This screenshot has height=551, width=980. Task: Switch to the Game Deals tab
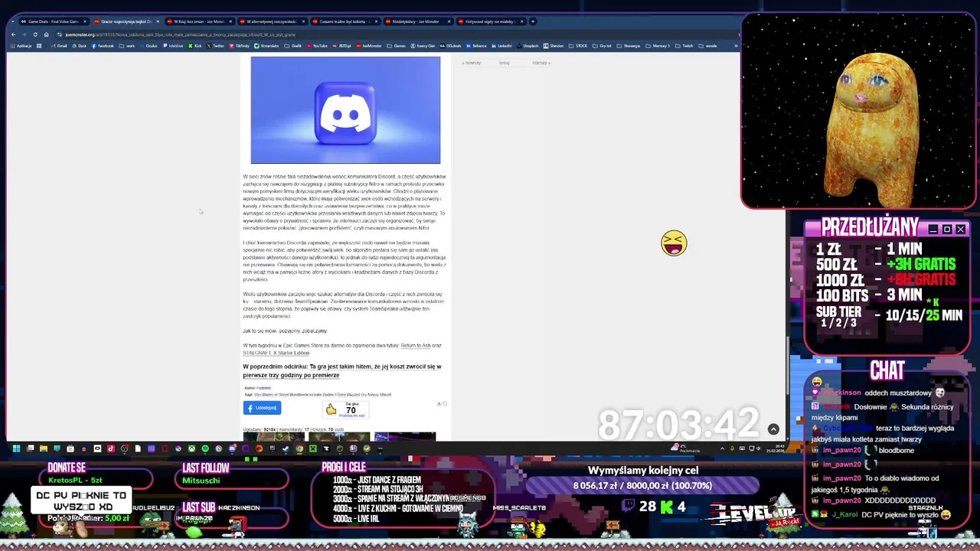[53, 21]
